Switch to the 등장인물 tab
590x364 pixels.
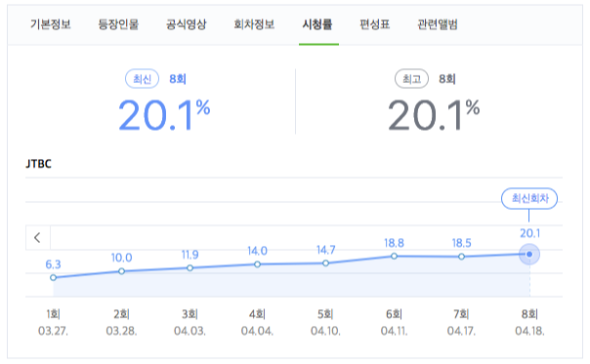[118, 24]
